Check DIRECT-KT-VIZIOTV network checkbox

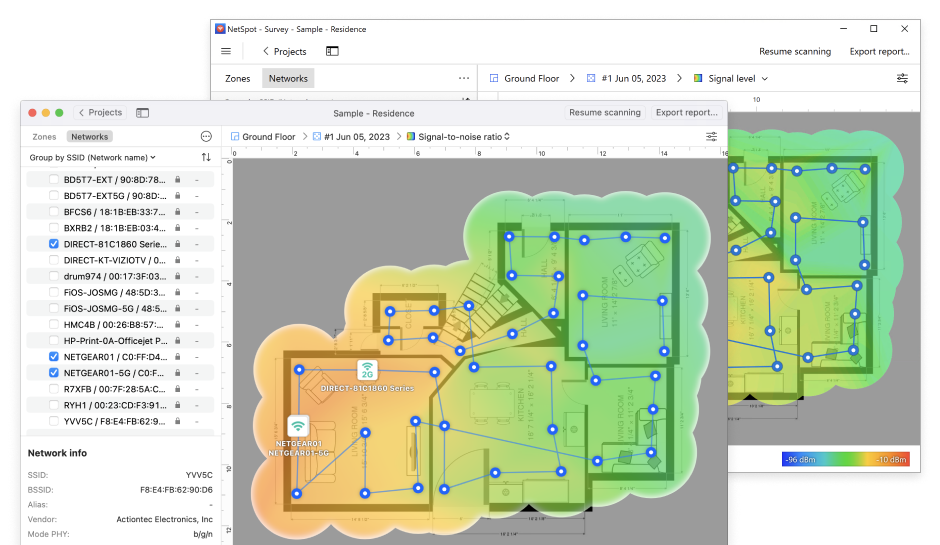pos(54,260)
